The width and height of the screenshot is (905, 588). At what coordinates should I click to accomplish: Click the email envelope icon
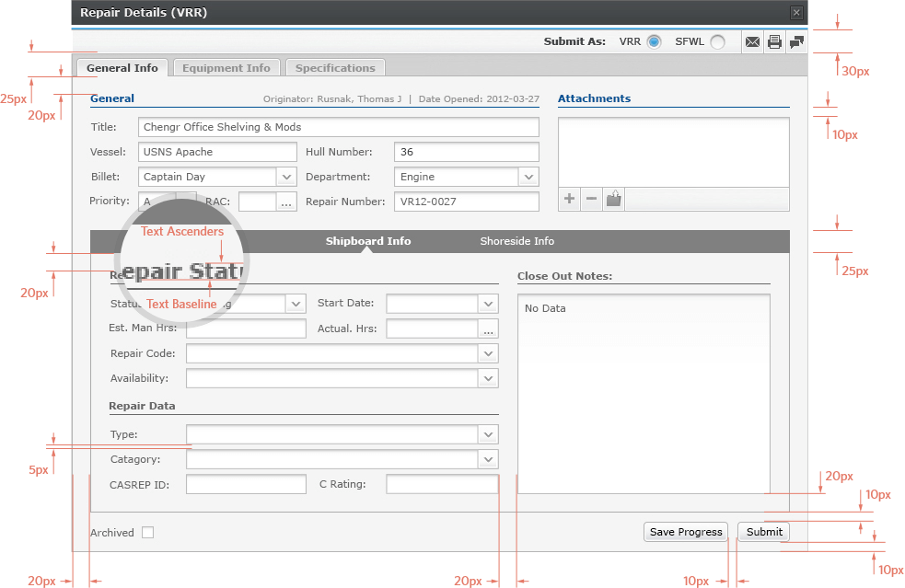[x=752, y=42]
